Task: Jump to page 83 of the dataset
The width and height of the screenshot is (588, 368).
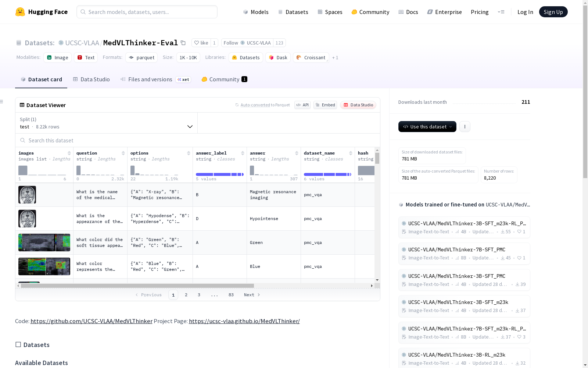Action: pos(231,295)
